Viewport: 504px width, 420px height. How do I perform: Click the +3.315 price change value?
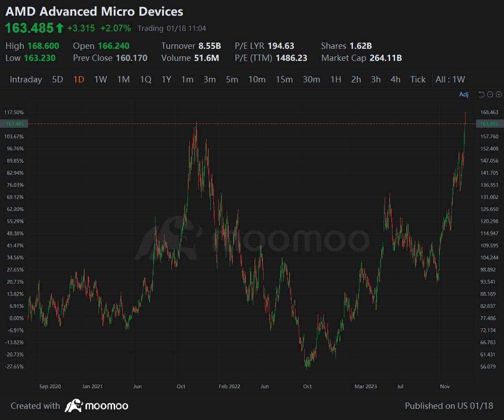[x=81, y=28]
